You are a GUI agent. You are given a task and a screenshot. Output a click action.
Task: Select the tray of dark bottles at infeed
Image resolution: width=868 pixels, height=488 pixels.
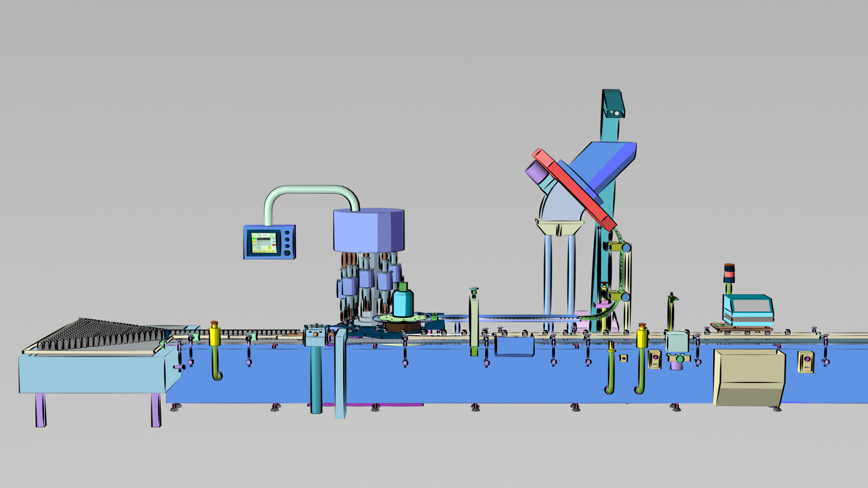click(x=102, y=335)
